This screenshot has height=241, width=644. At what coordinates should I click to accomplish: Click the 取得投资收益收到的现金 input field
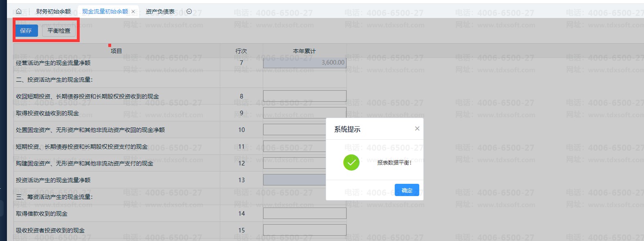point(304,113)
